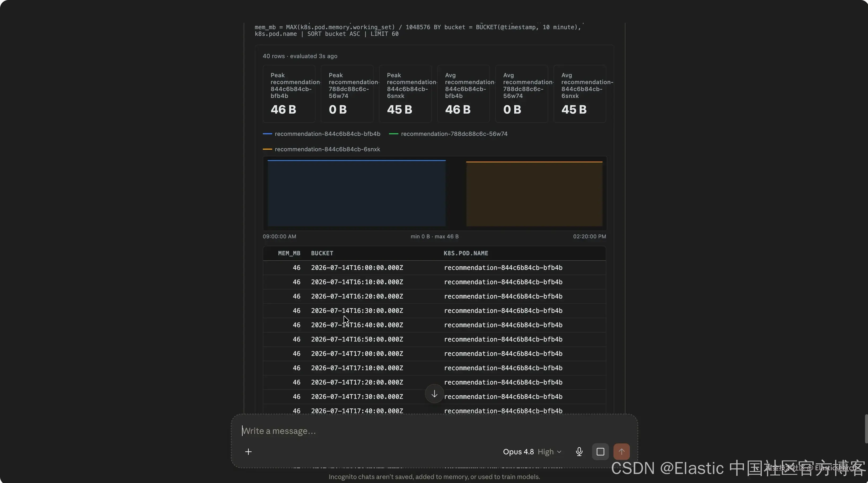The height and width of the screenshot is (483, 868).
Task: Focus the "Write a message…" input field
Action: click(x=434, y=431)
